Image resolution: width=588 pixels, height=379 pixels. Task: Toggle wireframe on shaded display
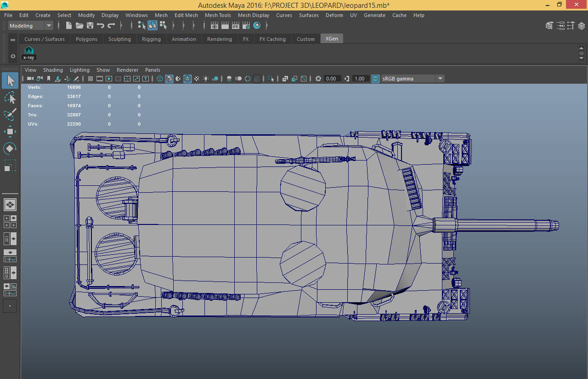(x=187, y=79)
